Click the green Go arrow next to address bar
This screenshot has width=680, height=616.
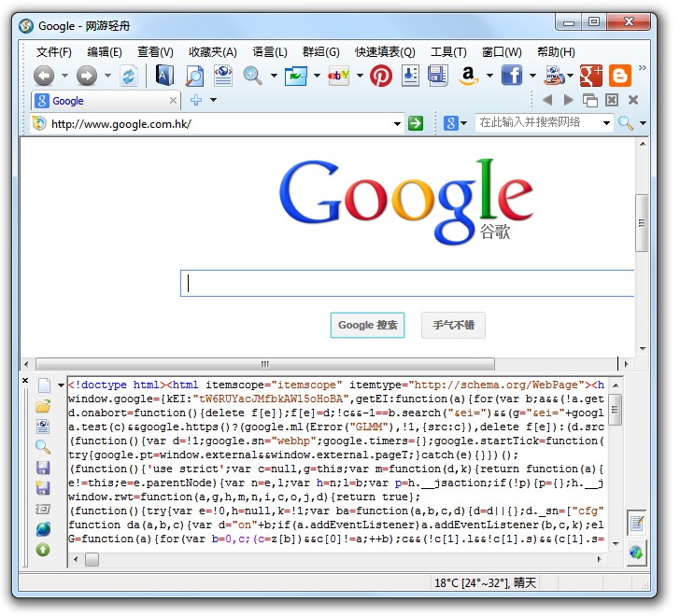click(416, 123)
